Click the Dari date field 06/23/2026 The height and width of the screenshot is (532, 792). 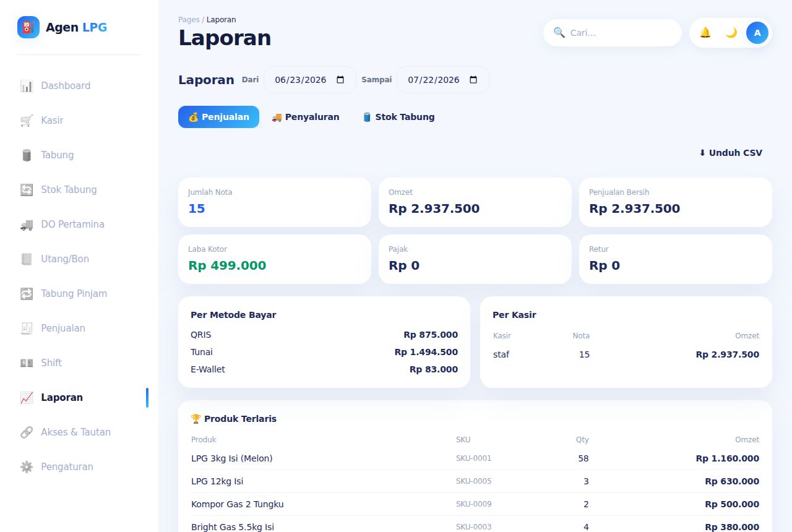click(310, 80)
